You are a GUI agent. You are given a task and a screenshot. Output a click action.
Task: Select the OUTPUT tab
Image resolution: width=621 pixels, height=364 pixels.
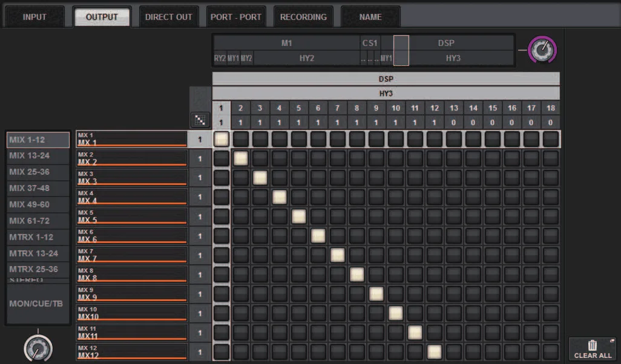102,17
